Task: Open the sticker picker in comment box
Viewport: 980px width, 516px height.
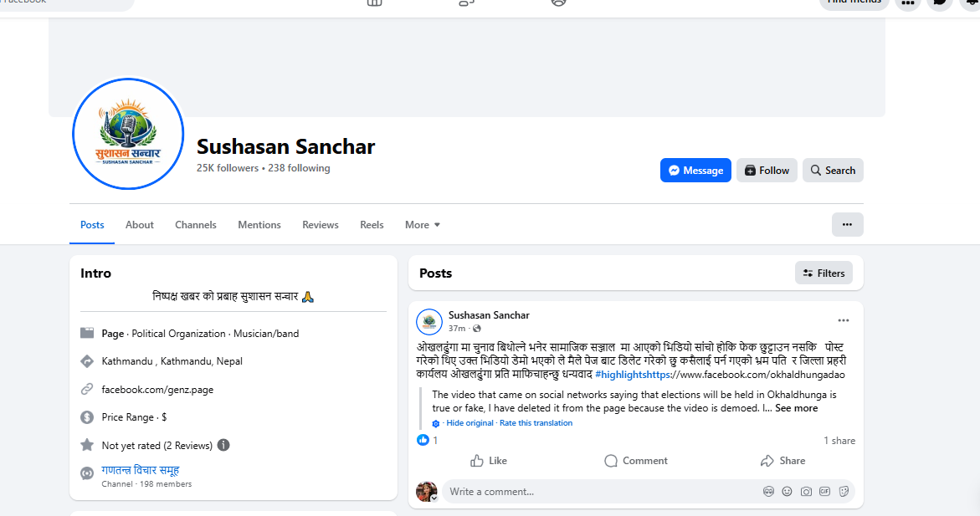Action: tap(844, 492)
